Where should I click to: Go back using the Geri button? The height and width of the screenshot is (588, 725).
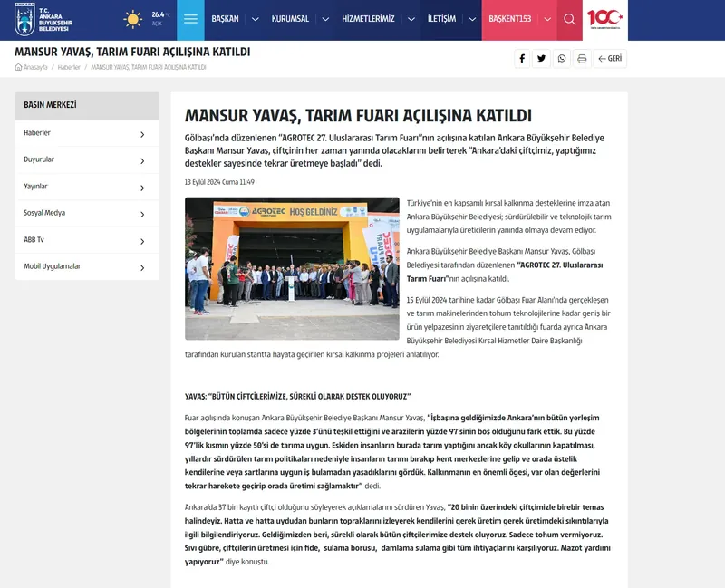[610, 59]
